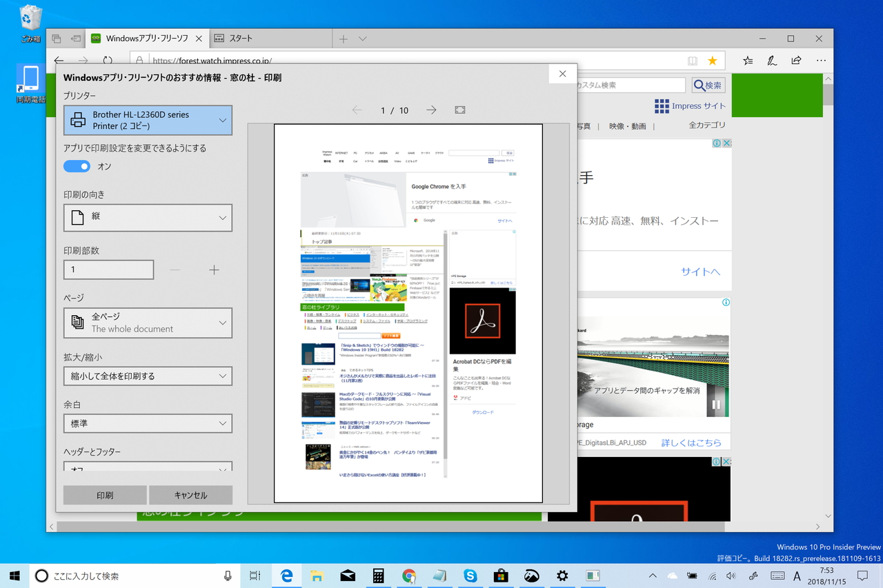Switch to the Windowsアプリ・フリーソフ tab
This screenshot has width=883, height=588.
click(147, 39)
